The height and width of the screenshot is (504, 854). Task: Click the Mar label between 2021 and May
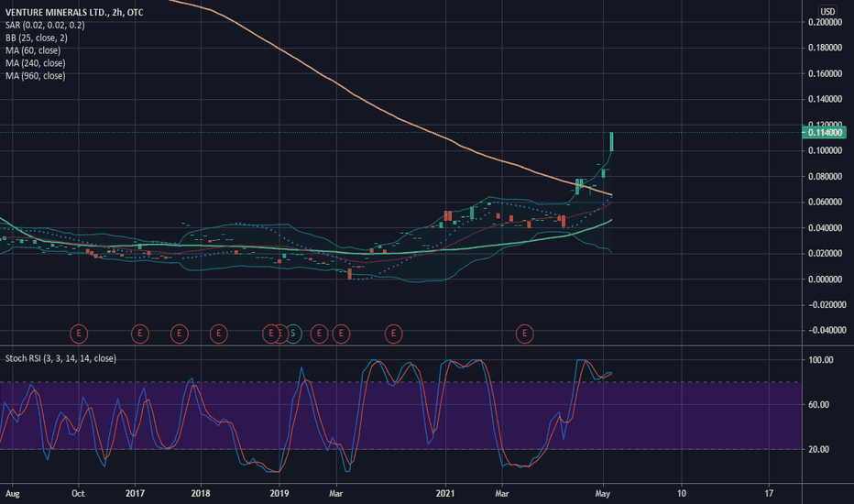click(x=501, y=493)
